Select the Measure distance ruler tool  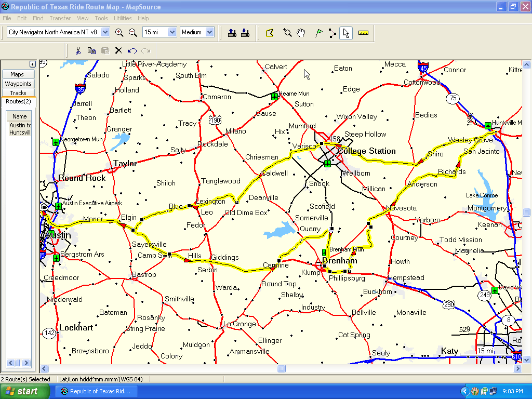(x=363, y=33)
